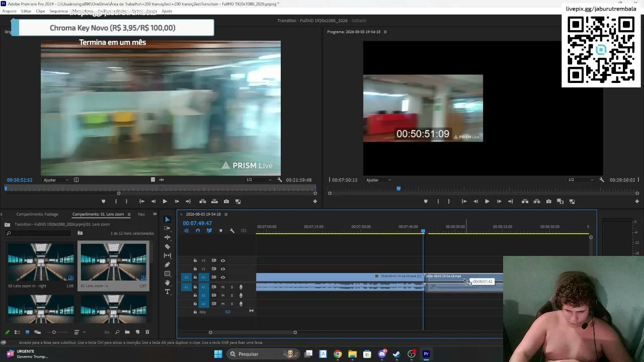Select the Type tool

(x=168, y=292)
